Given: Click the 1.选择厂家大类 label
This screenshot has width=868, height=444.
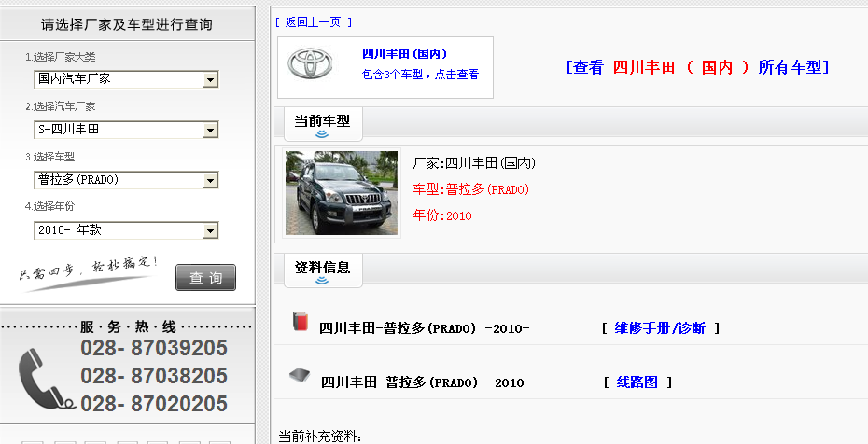Looking at the screenshot, I should [x=61, y=57].
